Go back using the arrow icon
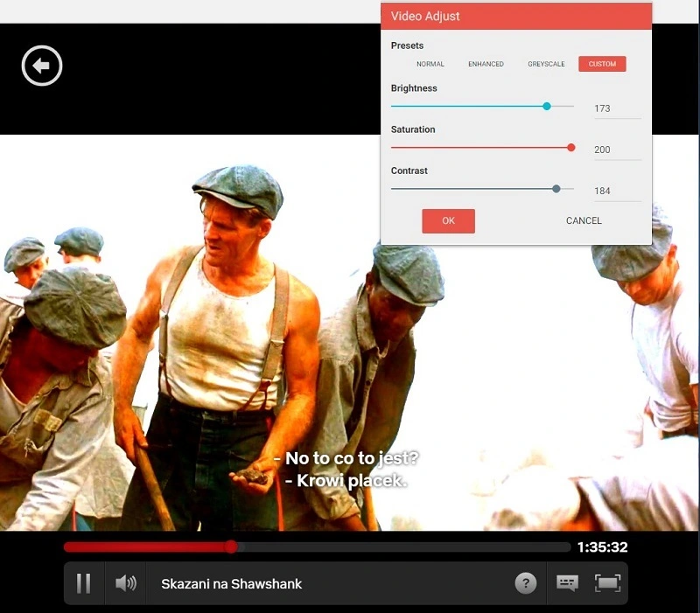The width and height of the screenshot is (700, 613). [40, 66]
